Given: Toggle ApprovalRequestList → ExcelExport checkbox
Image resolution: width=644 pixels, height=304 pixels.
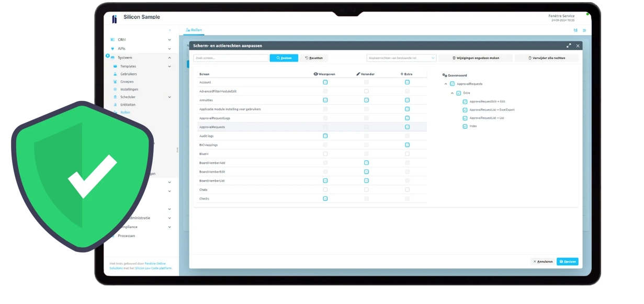Looking at the screenshot, I should coord(465,110).
